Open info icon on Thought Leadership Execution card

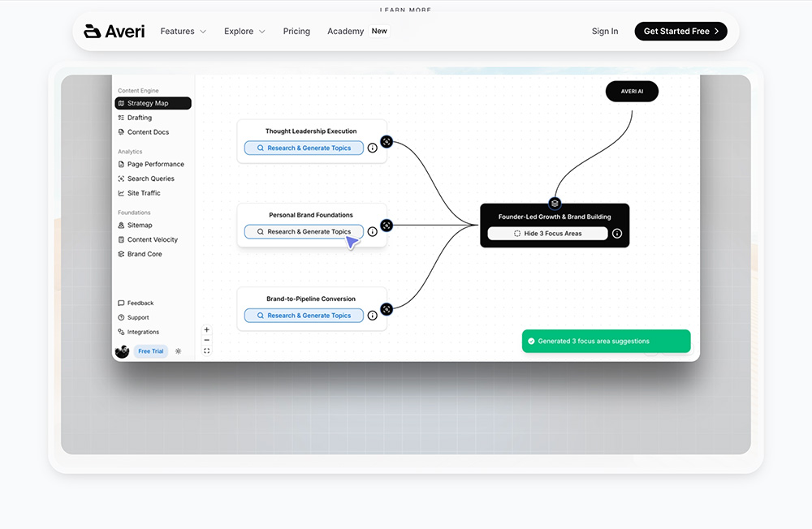[373, 148]
